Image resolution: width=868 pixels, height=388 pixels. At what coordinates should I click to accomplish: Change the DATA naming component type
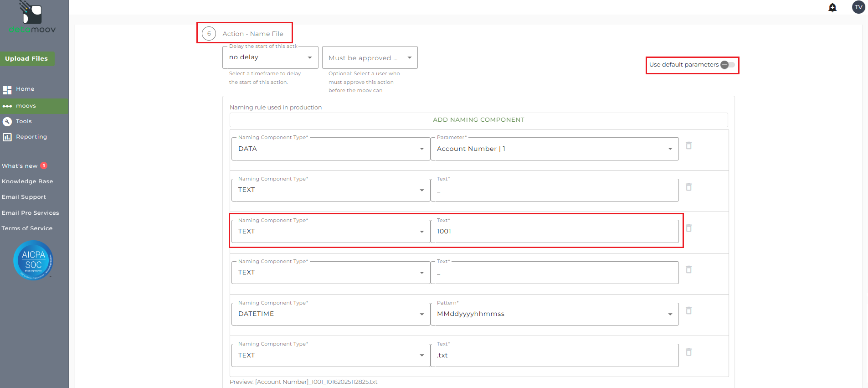click(330, 149)
